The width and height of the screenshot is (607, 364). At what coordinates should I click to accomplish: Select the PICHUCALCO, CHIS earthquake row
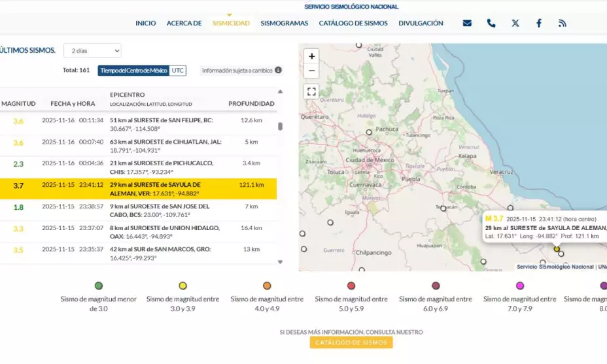[x=138, y=167]
